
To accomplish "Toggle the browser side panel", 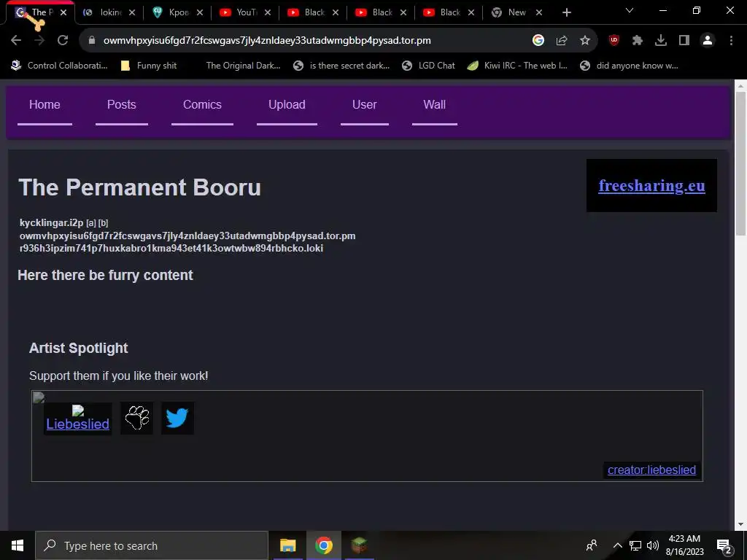I will click(684, 41).
